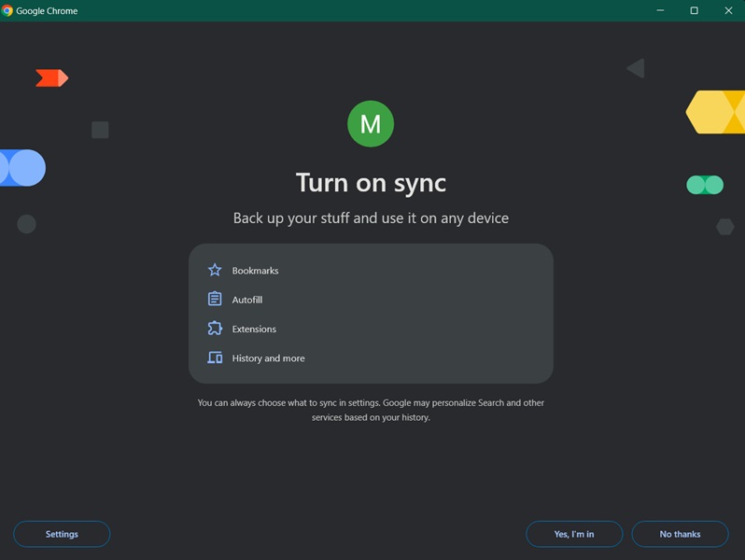Click the Turn on sync heading

click(371, 183)
